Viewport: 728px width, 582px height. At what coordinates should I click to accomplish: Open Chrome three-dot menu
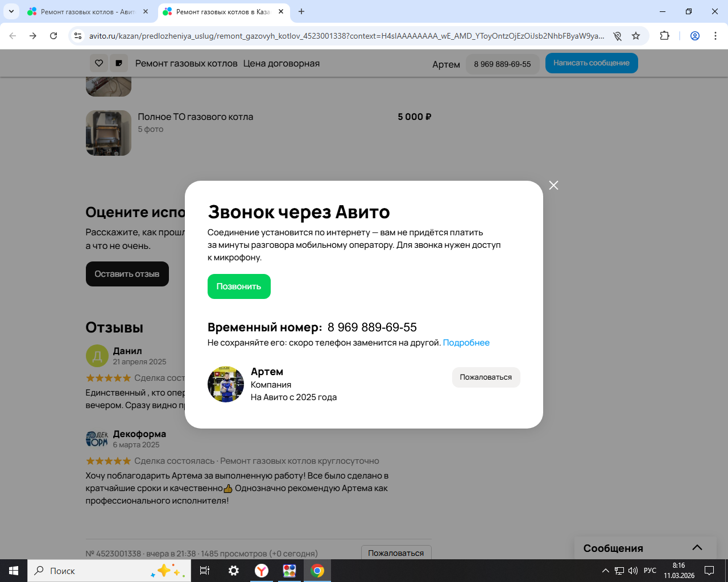click(x=715, y=36)
